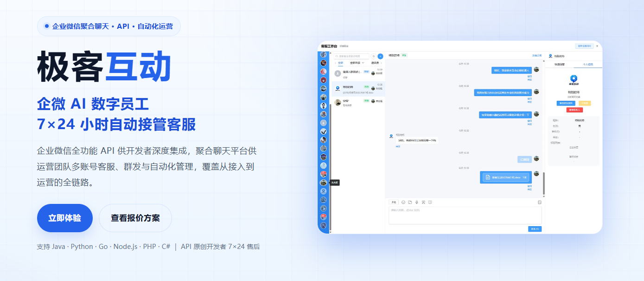
Task: Click the green tag next to the chat header name
Action: (404, 55)
